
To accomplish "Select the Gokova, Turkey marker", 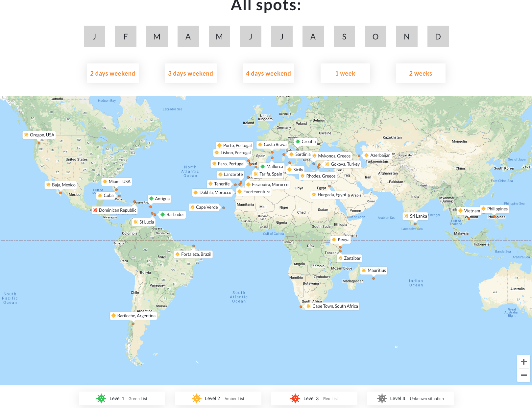I will 342,164.
